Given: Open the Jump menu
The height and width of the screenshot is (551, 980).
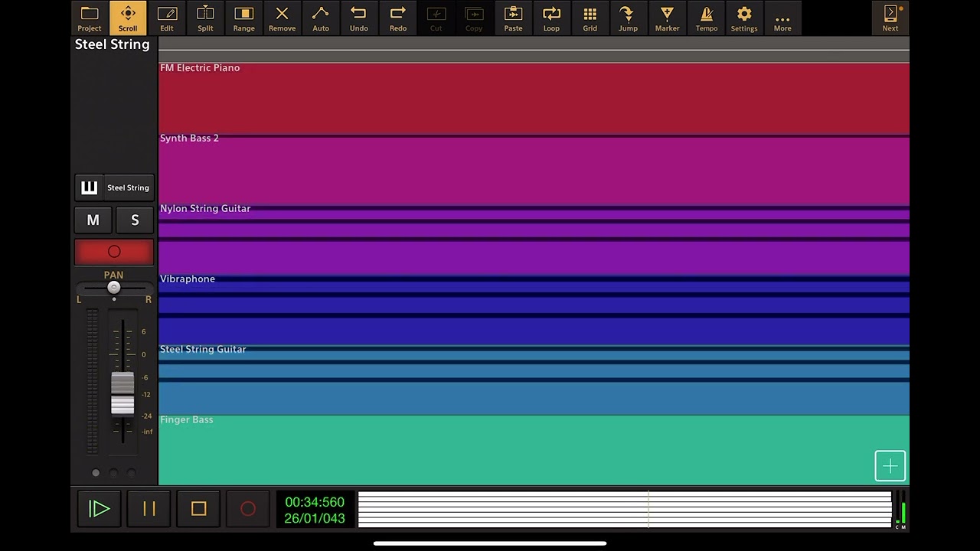Looking at the screenshot, I should (x=628, y=18).
